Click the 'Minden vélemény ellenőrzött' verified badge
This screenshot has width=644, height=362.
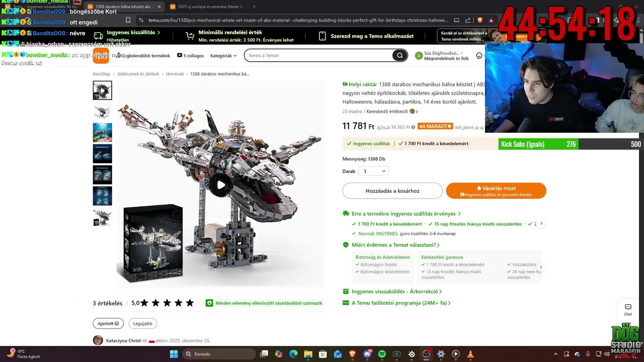(264, 303)
